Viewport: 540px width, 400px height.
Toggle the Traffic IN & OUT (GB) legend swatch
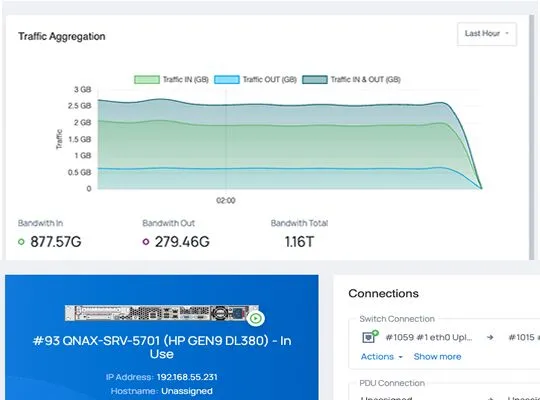pos(315,80)
